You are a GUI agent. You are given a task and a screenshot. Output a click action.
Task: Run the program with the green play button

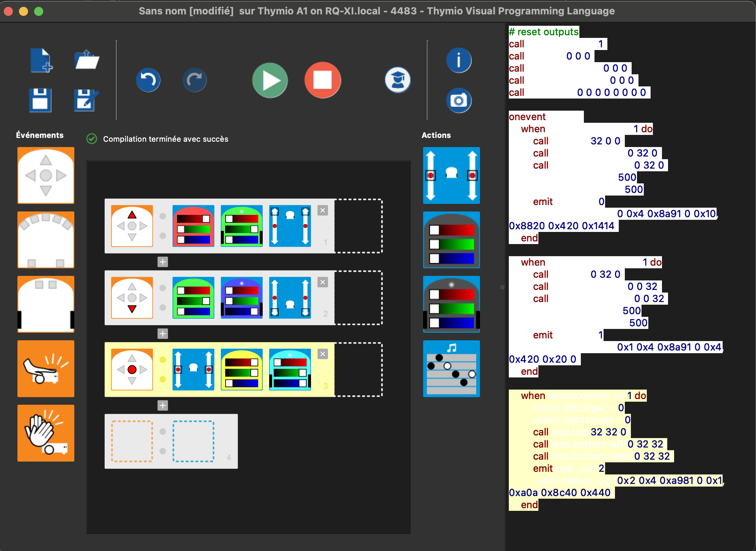(270, 80)
